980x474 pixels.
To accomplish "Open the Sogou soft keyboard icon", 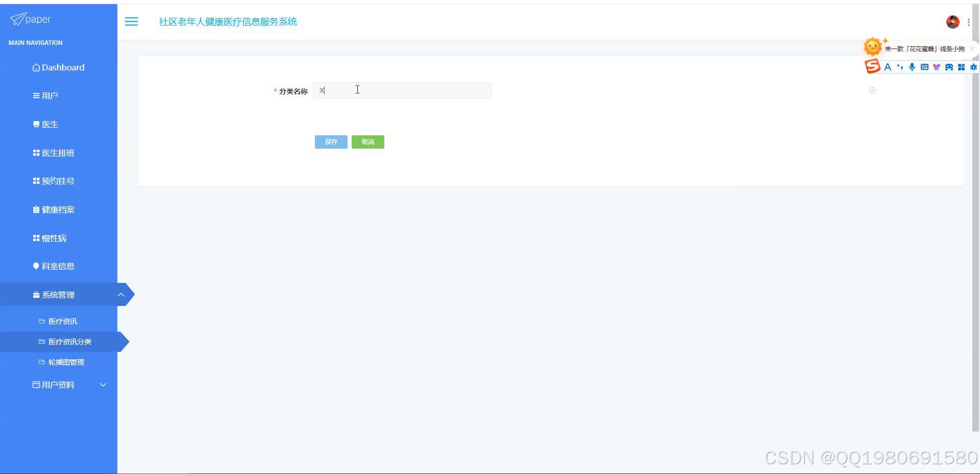I will point(924,67).
